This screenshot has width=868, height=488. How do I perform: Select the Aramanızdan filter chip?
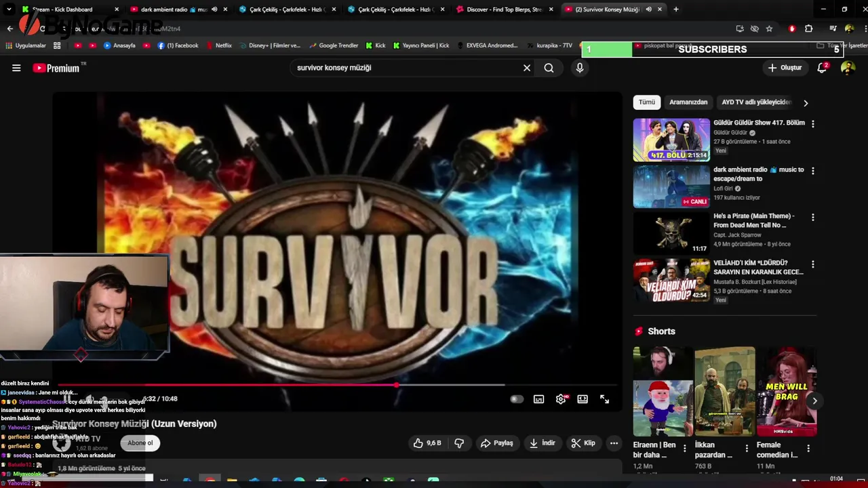[688, 102]
